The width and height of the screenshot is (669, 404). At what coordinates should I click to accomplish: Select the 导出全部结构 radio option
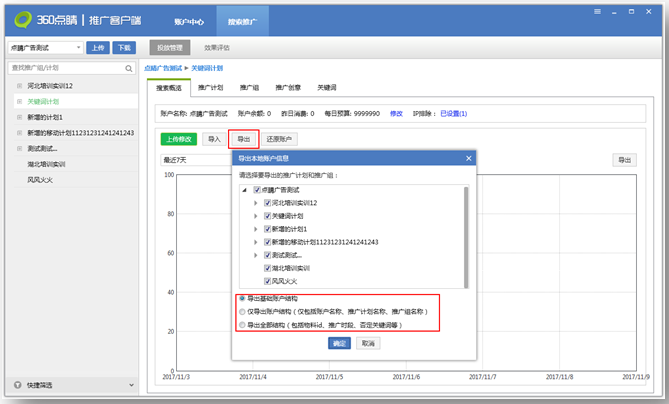(x=241, y=324)
